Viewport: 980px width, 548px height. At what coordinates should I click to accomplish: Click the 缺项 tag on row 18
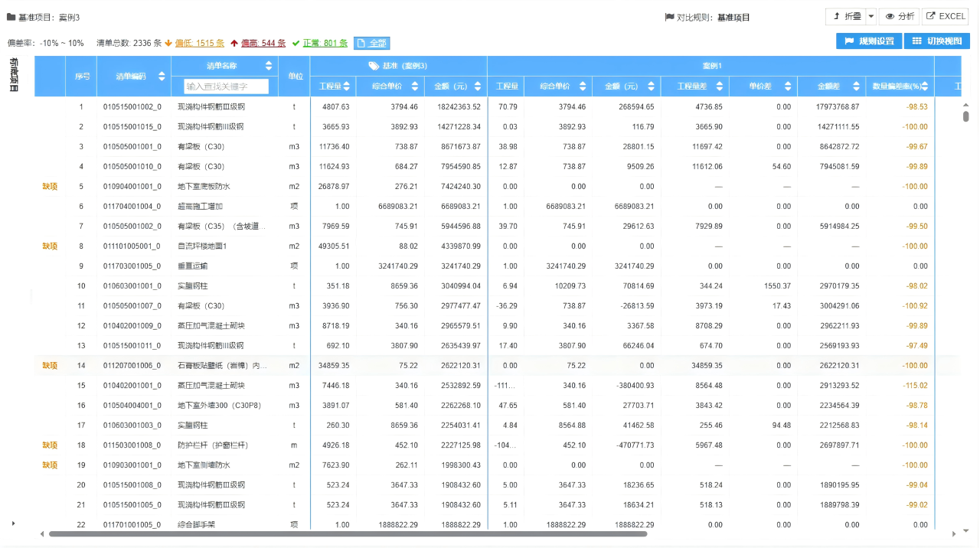pyautogui.click(x=50, y=445)
